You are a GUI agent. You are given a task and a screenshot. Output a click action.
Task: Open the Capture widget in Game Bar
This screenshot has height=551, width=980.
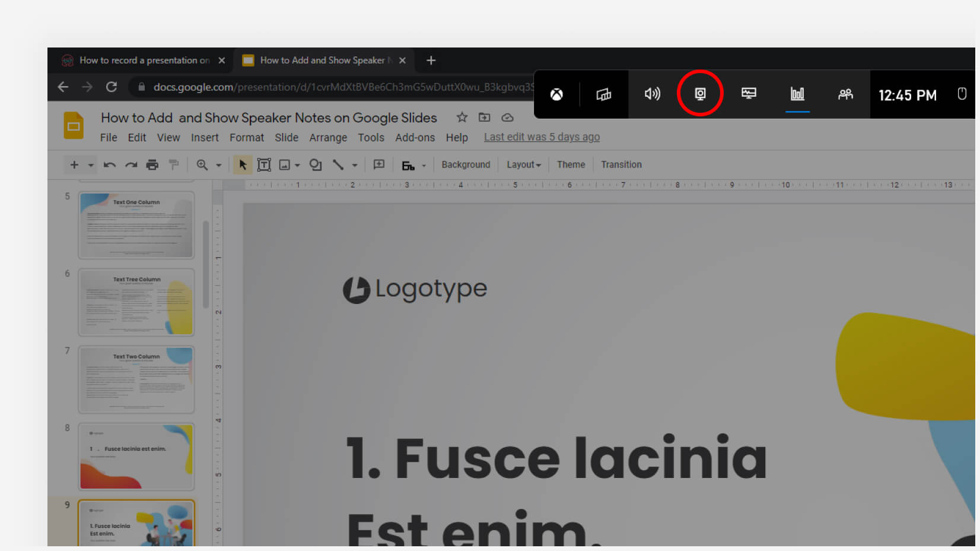700,94
